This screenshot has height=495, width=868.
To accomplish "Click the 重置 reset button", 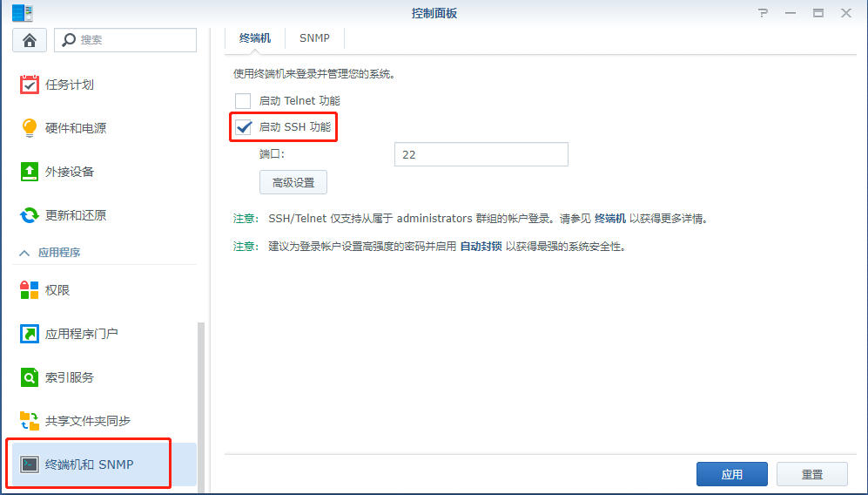I will coord(812,474).
